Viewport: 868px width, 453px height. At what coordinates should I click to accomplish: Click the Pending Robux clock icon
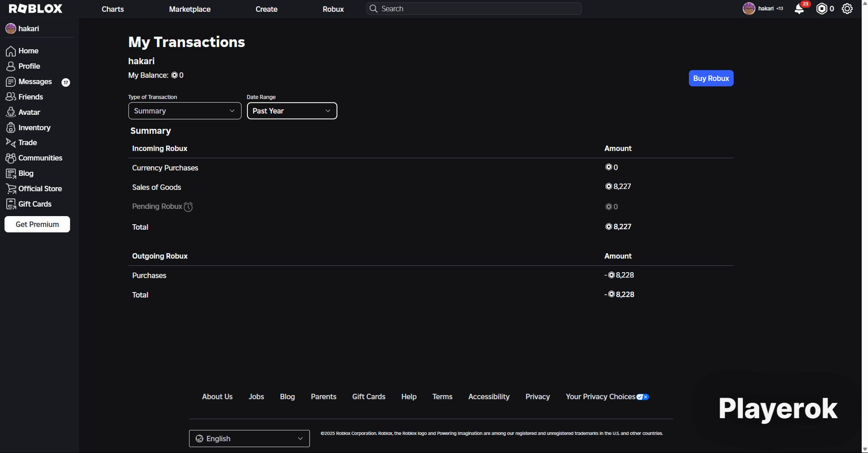188,207
